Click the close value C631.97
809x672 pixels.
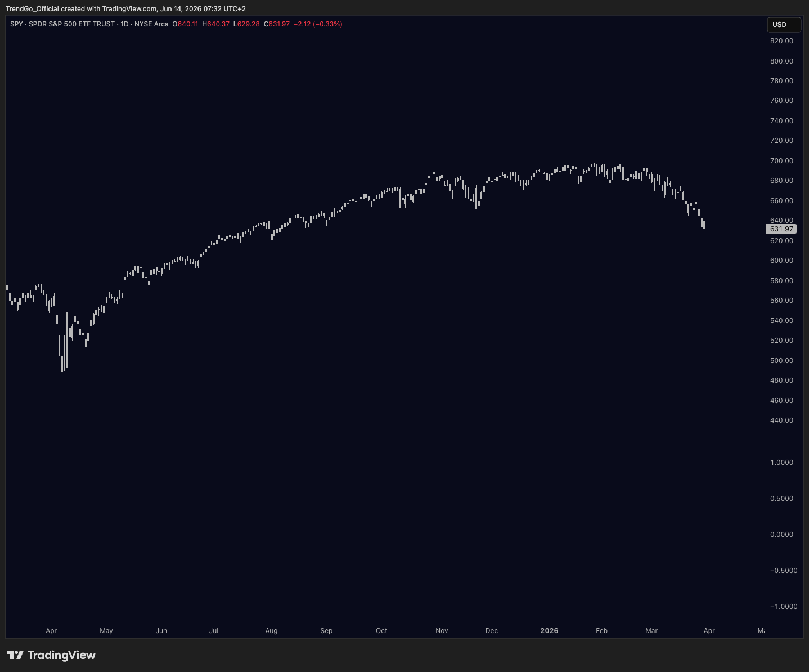tap(277, 24)
